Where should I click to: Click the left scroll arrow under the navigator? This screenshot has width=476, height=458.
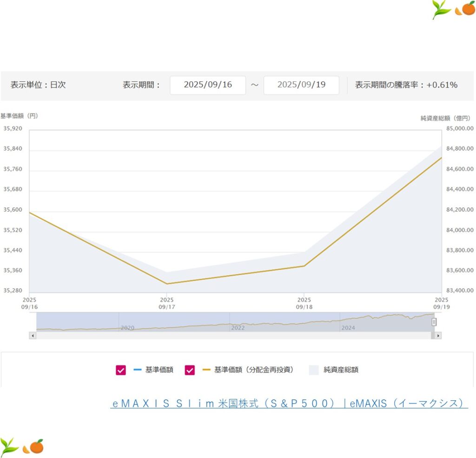click(x=33, y=335)
